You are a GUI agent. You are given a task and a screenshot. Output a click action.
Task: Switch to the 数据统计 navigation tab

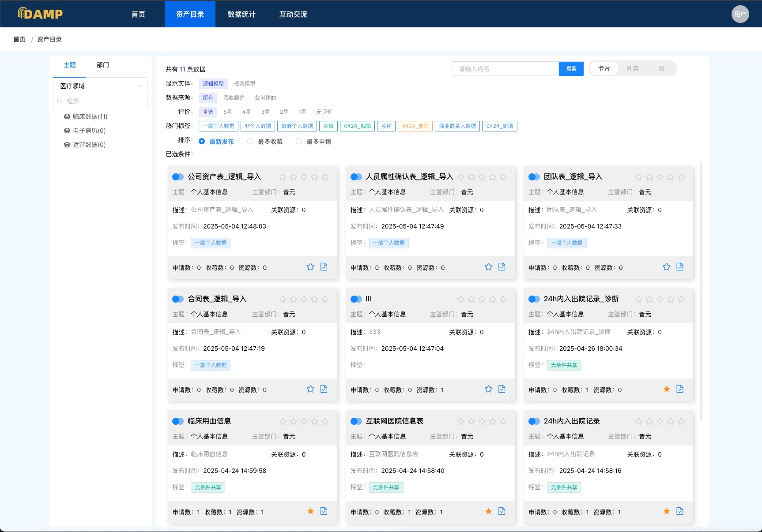click(241, 14)
